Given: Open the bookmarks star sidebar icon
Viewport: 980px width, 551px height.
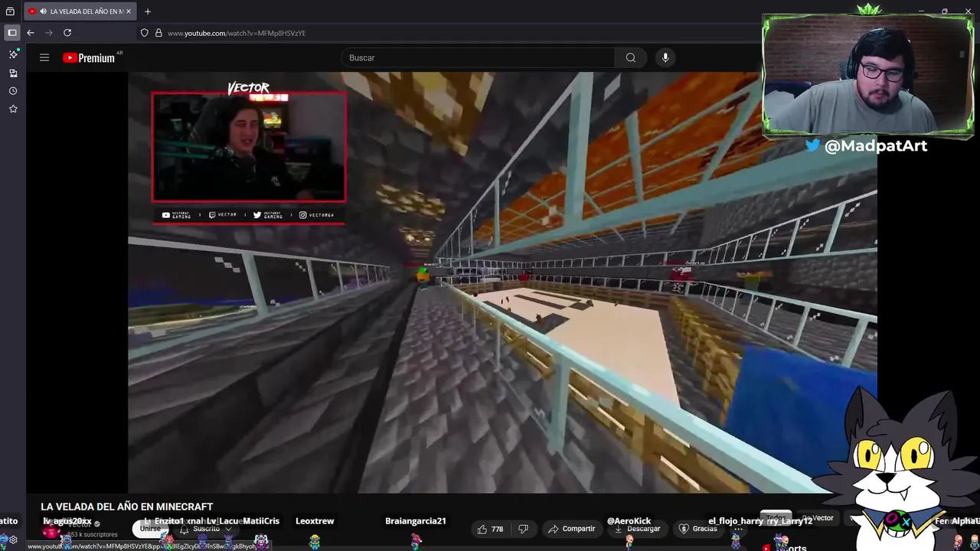Looking at the screenshot, I should [13, 109].
